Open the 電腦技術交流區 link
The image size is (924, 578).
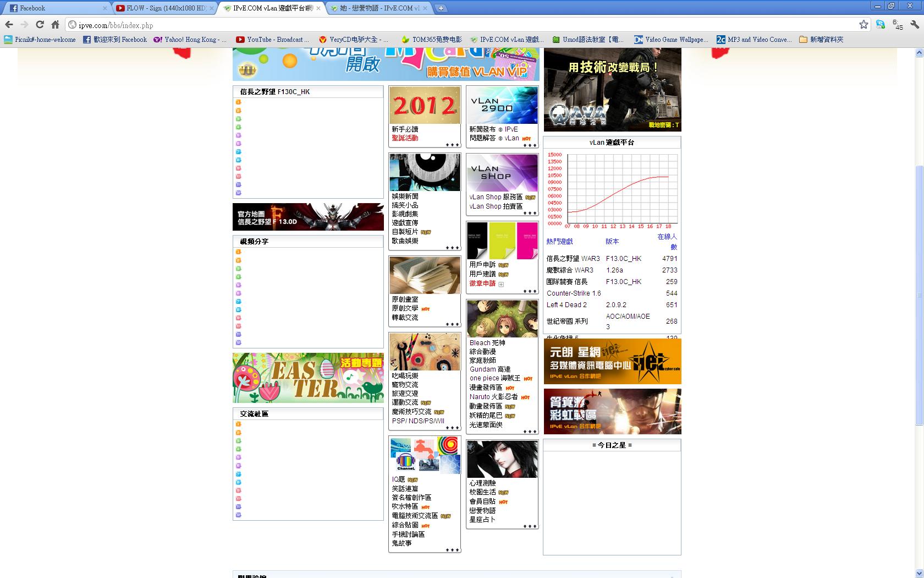(415, 516)
